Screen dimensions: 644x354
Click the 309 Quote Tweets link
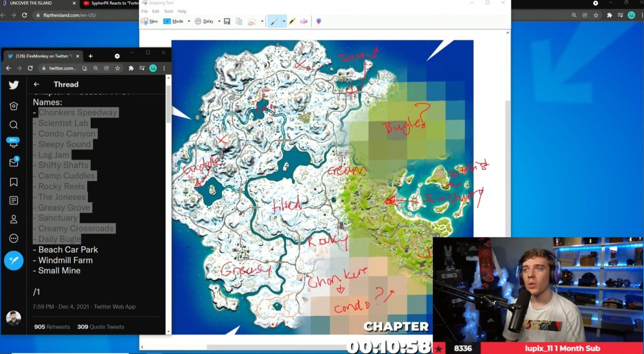point(100,327)
